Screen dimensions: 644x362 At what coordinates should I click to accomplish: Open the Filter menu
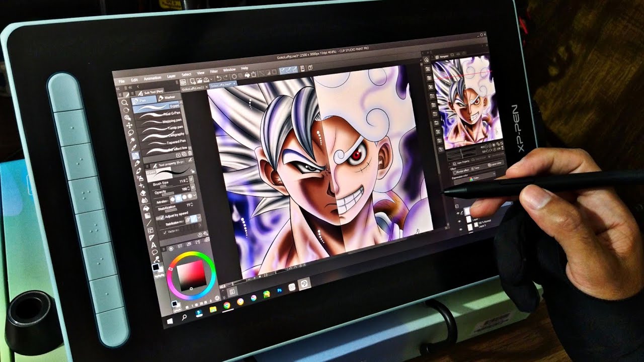pos(214,71)
